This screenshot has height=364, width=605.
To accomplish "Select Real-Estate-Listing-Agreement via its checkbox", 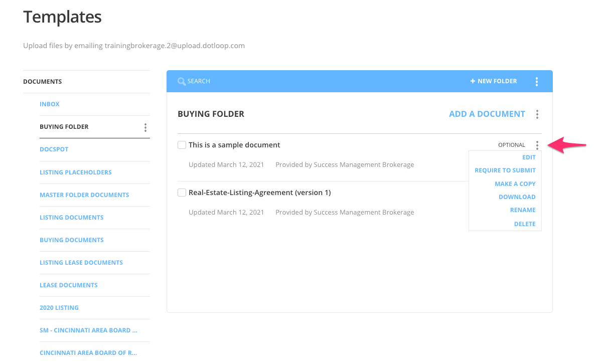I will pos(182,192).
